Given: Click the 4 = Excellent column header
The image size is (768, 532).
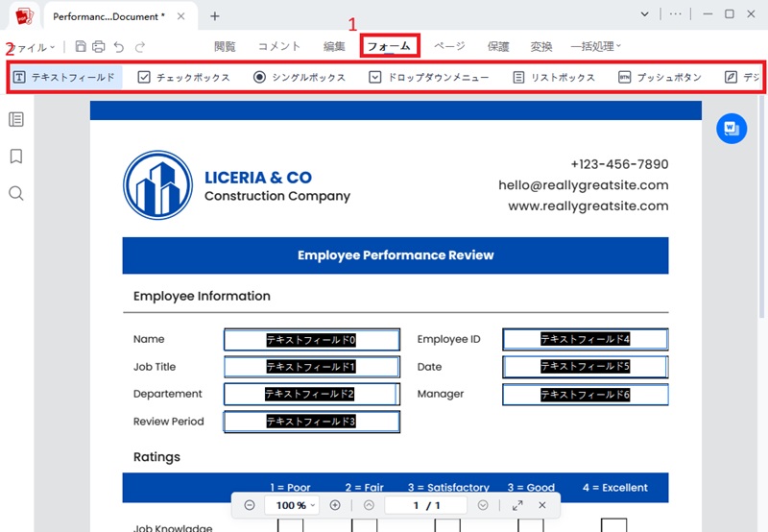Looking at the screenshot, I should 615,488.
